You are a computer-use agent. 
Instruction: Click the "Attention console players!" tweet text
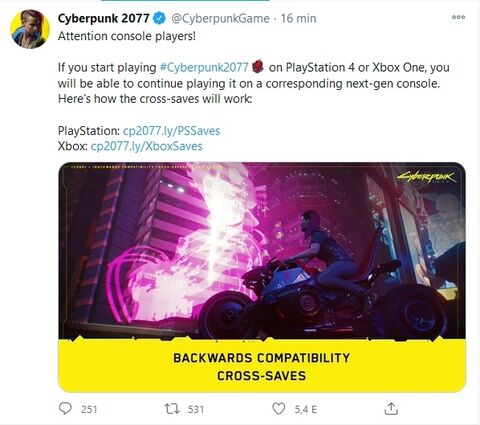pyautogui.click(x=127, y=36)
